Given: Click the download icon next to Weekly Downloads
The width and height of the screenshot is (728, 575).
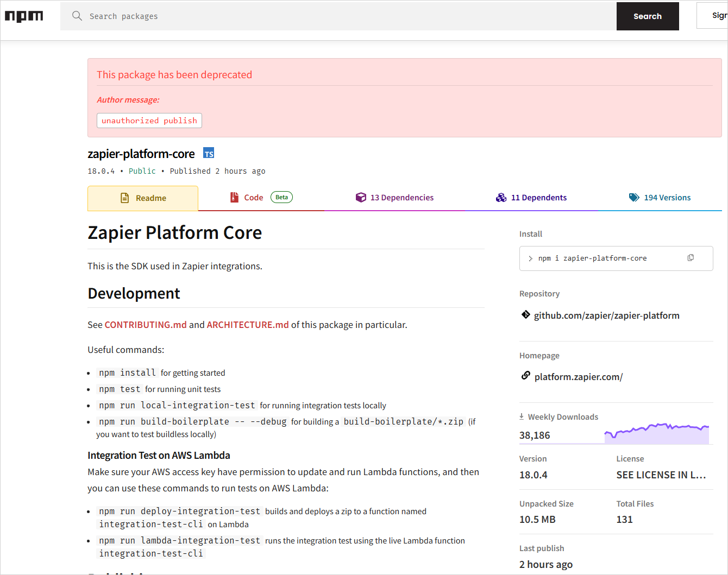Looking at the screenshot, I should (521, 416).
